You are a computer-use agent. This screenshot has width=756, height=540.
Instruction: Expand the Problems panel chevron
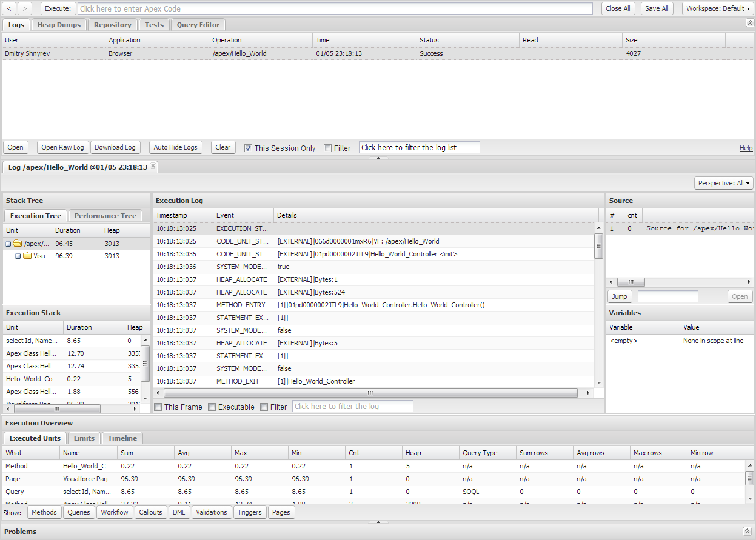pos(747,531)
